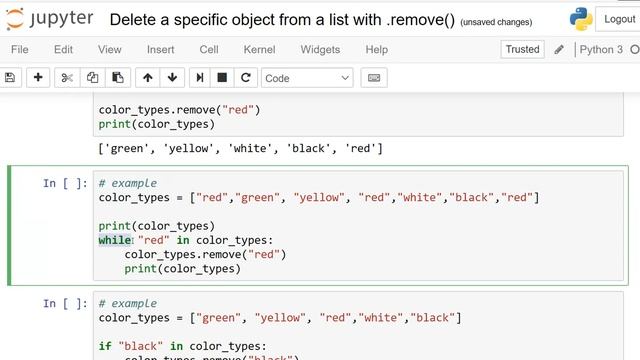Click the Trusted notebook button
Screen dimensions: 640x360
coord(522,49)
